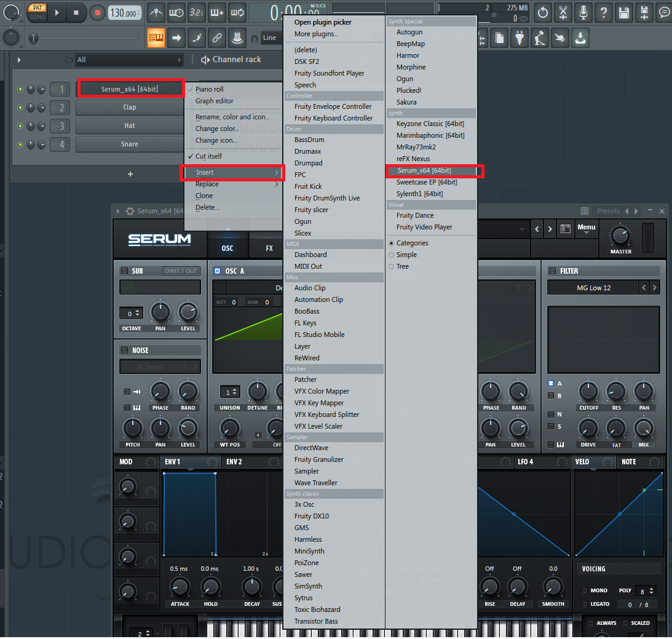
Task: Click the tempo 130.000 field
Action: tap(124, 13)
